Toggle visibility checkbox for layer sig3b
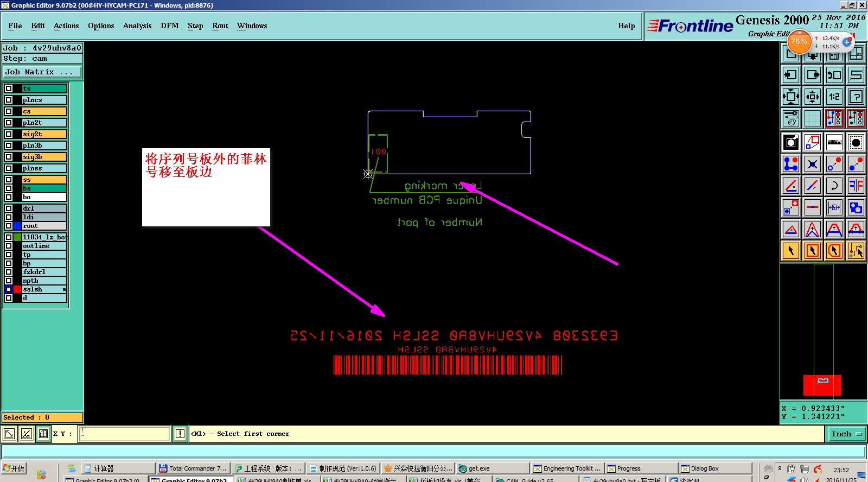This screenshot has height=482, width=868. tap(9, 157)
